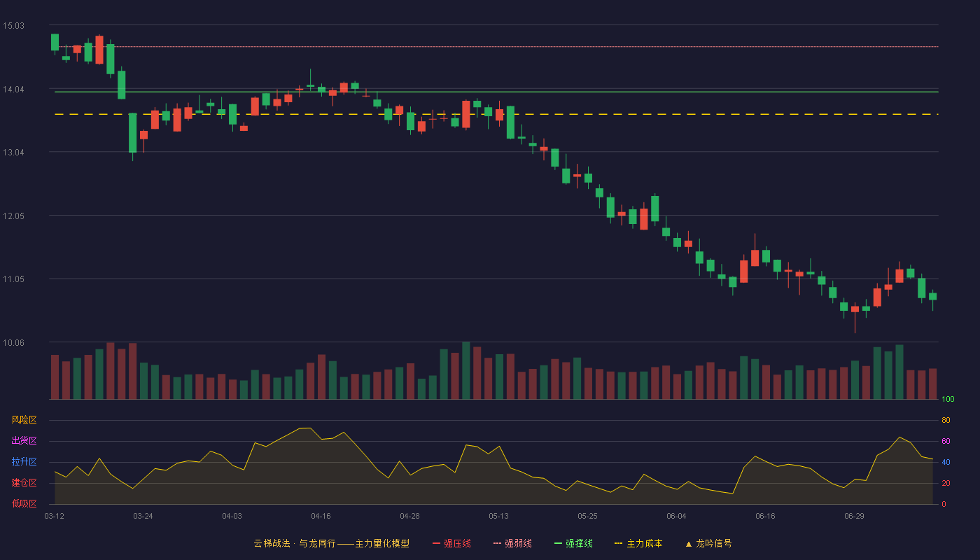Viewport: 980px width, 560px height.
Task: Toggle the 强压线 series label in legend
Action: point(457,543)
